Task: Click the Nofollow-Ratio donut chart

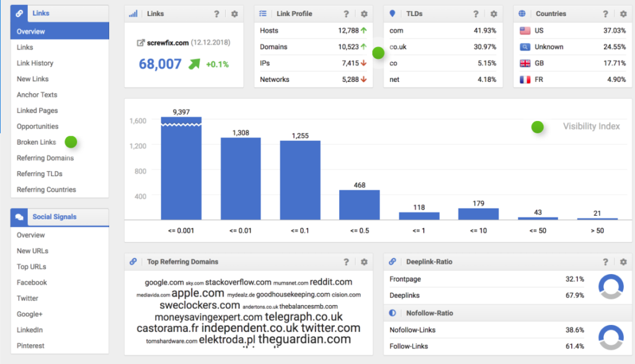Action: 611,338
